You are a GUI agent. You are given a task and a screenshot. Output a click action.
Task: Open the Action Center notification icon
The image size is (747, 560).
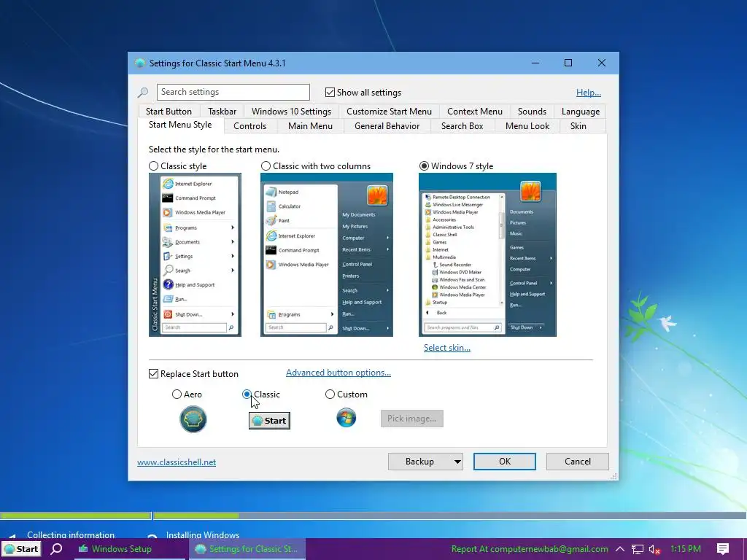point(723,549)
